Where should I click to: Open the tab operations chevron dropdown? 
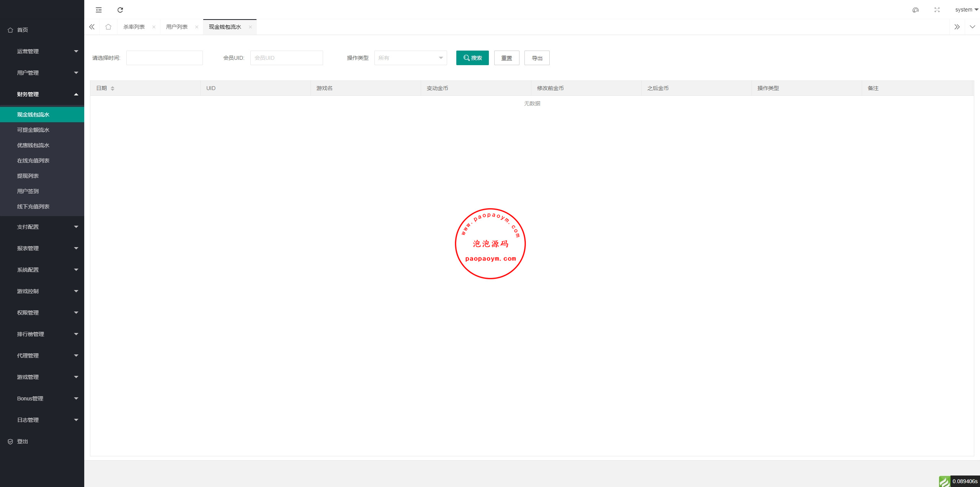click(972, 27)
